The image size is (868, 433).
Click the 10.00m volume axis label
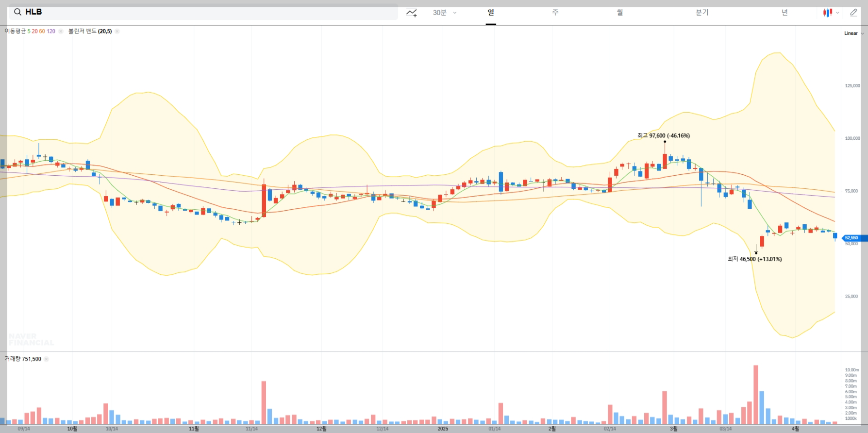tap(852, 370)
